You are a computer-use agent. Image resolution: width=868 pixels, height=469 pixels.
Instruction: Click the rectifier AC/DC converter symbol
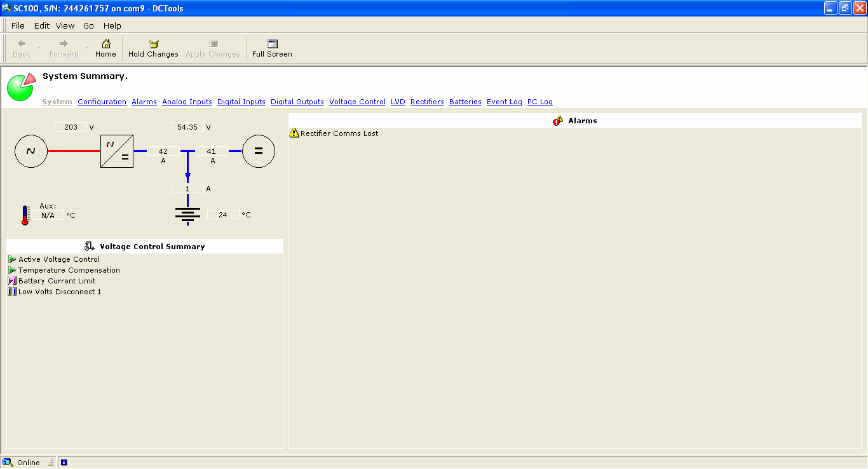point(117,151)
